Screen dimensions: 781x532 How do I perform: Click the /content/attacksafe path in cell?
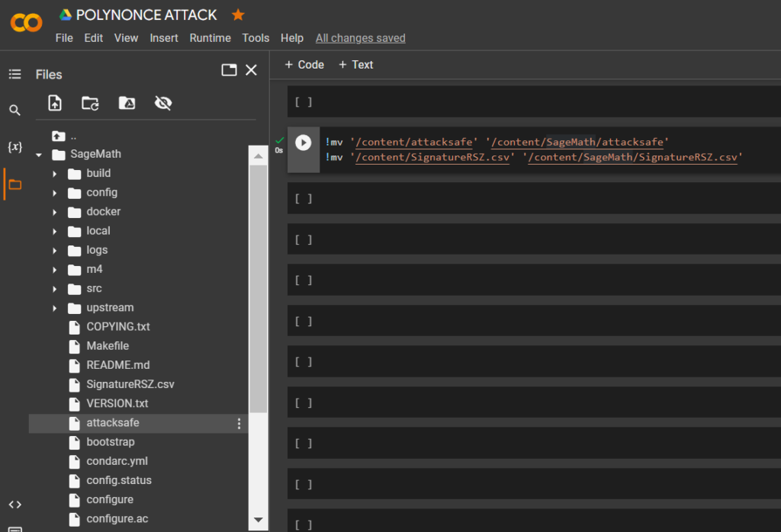(414, 142)
